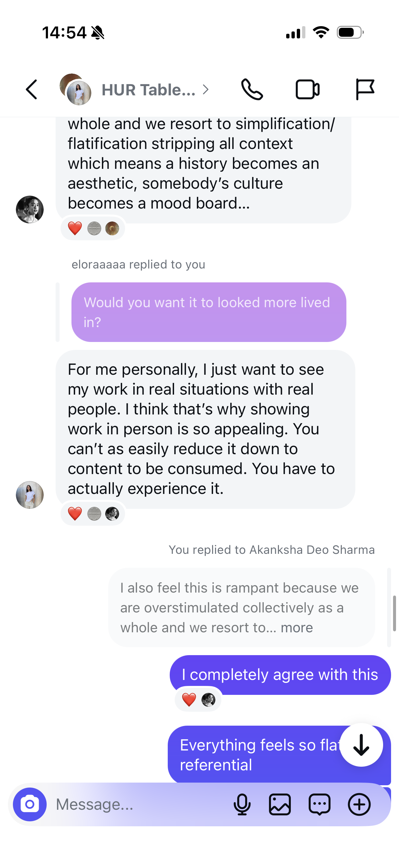The image size is (399, 868).
Task: Tap the quoted 'Would you want it' message
Action: point(209,312)
